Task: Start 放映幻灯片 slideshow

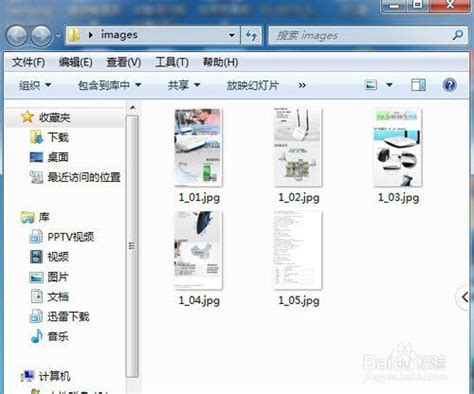Action: (252, 85)
